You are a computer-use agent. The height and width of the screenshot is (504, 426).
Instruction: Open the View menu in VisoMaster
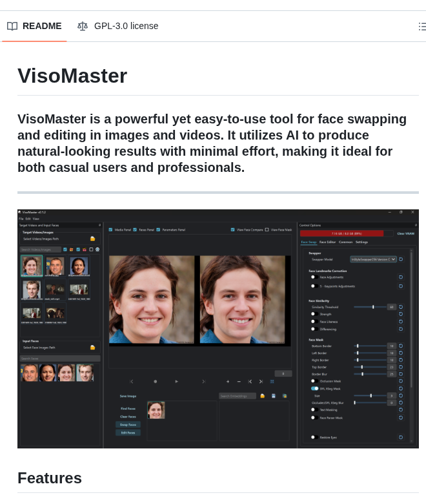[x=36, y=218]
